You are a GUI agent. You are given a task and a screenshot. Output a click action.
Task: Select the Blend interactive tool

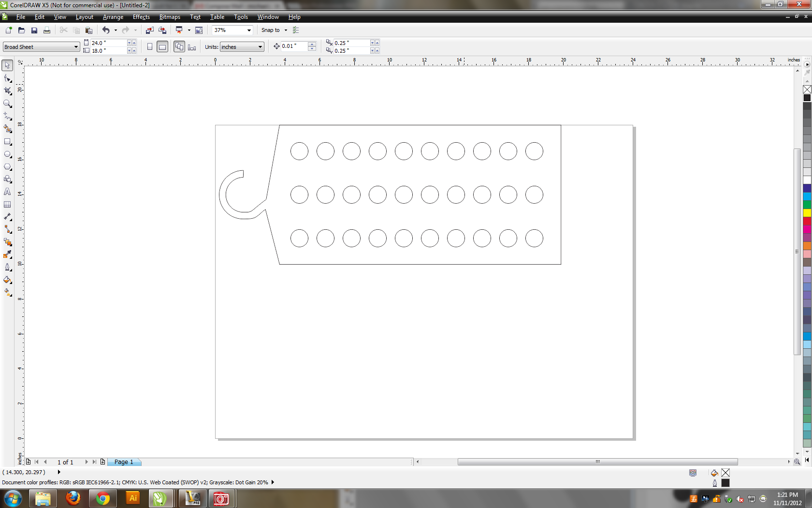click(x=7, y=242)
